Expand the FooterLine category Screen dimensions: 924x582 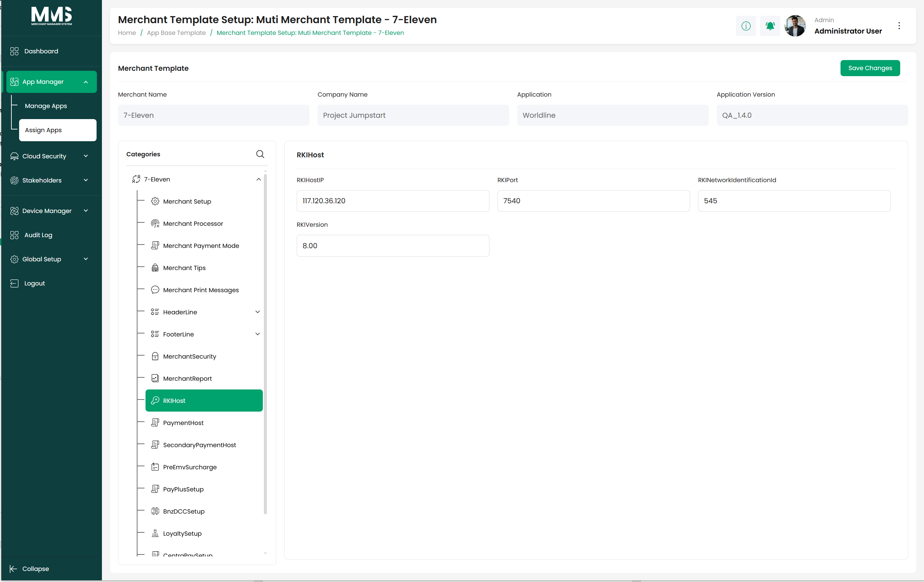tap(258, 334)
